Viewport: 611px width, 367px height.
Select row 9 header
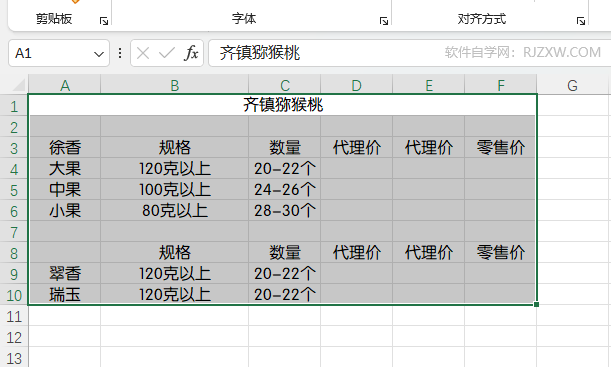click(14, 274)
